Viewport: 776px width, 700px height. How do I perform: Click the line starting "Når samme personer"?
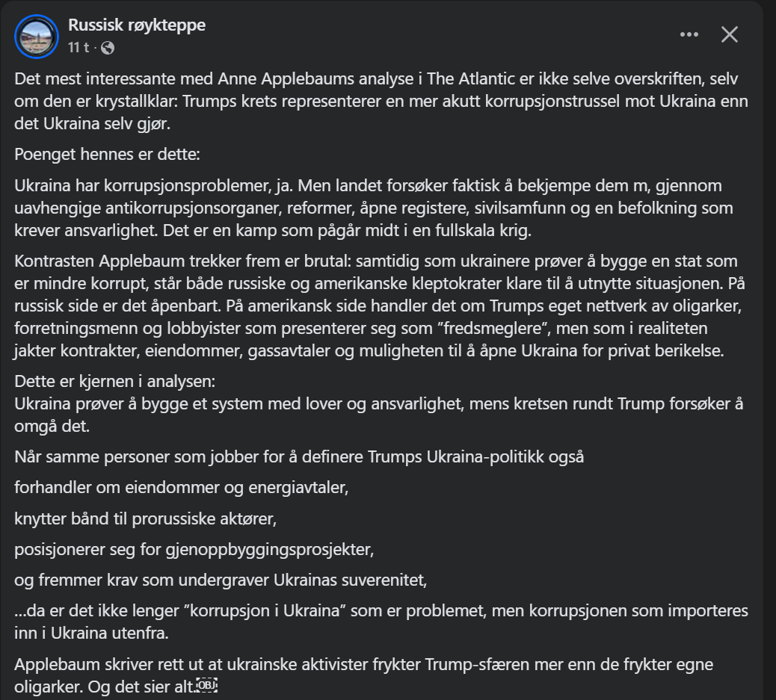(299, 457)
